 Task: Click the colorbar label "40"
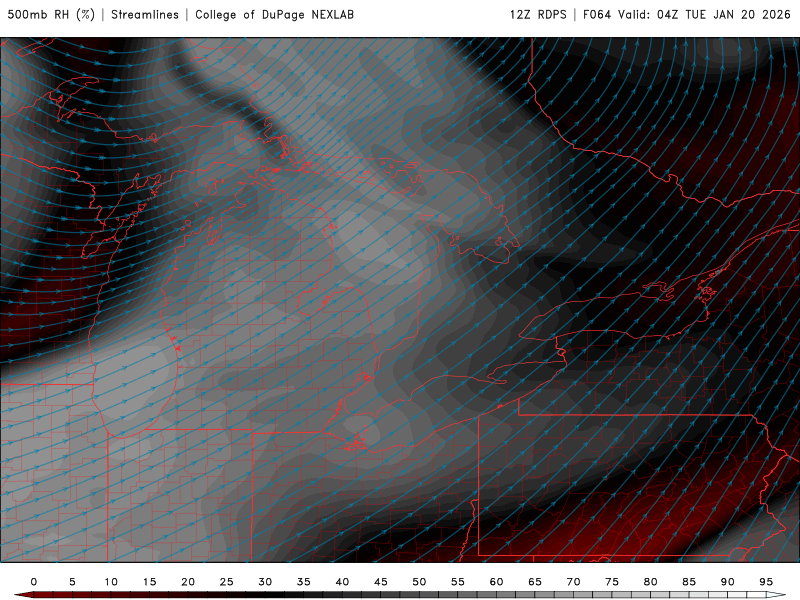pos(342,582)
